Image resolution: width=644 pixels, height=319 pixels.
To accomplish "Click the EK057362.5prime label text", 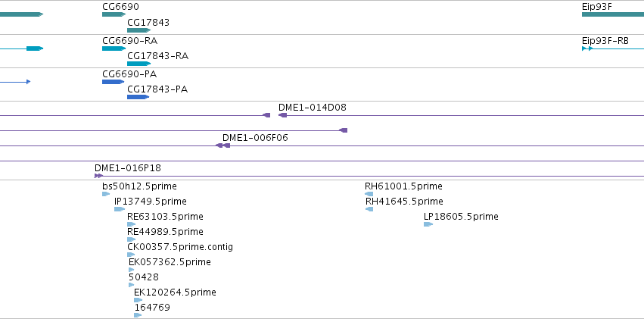I will (170, 262).
